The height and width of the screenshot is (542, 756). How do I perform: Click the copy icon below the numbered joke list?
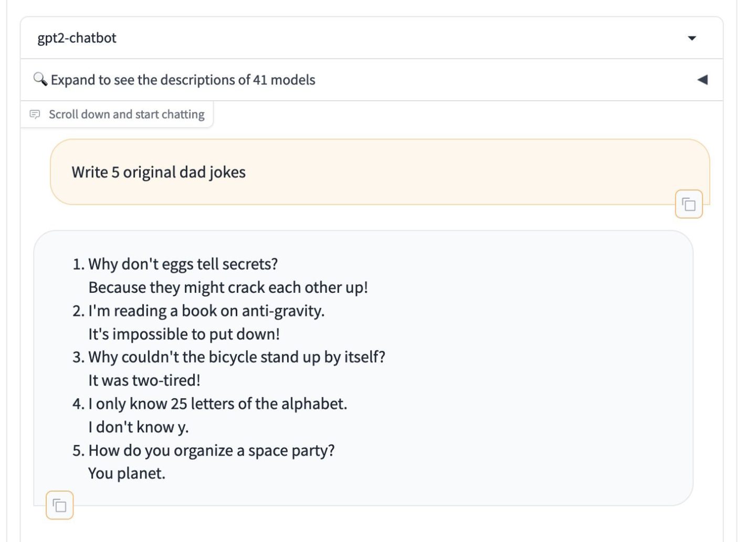59,505
